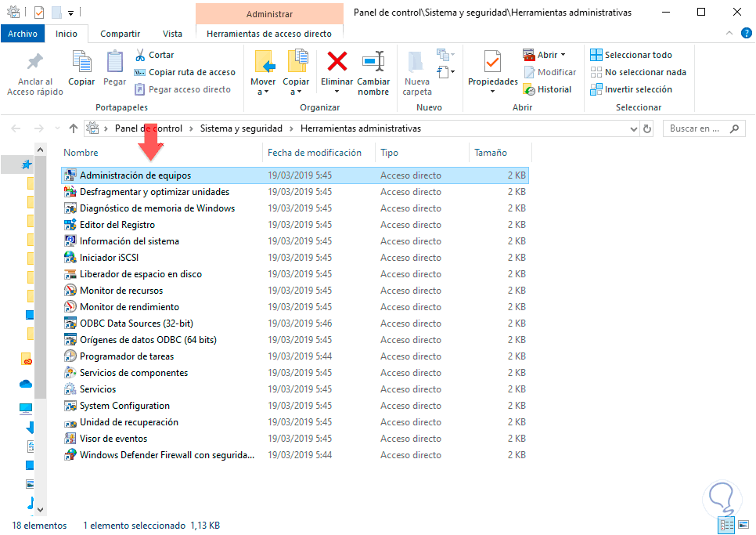
Task: Select the Servicios gear icon
Action: tap(70, 389)
